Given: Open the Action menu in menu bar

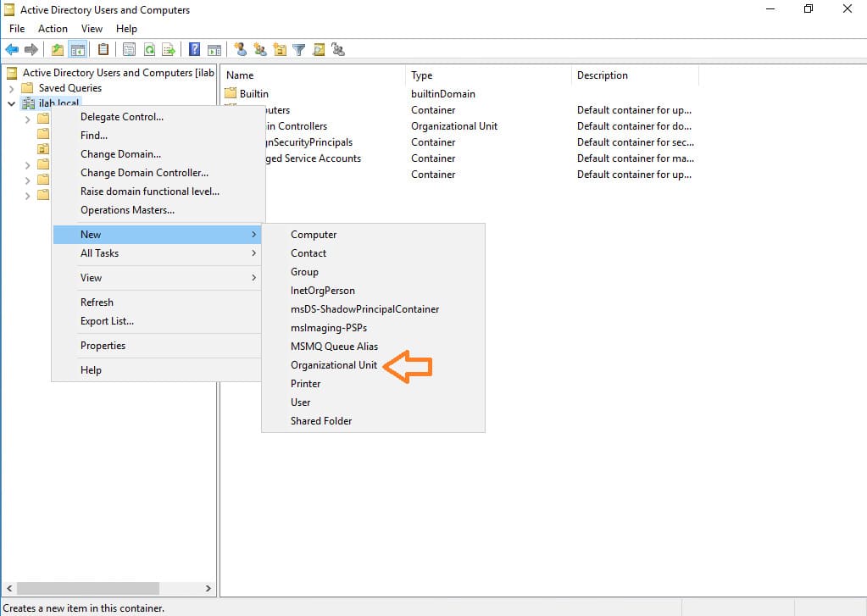Looking at the screenshot, I should click(x=53, y=29).
